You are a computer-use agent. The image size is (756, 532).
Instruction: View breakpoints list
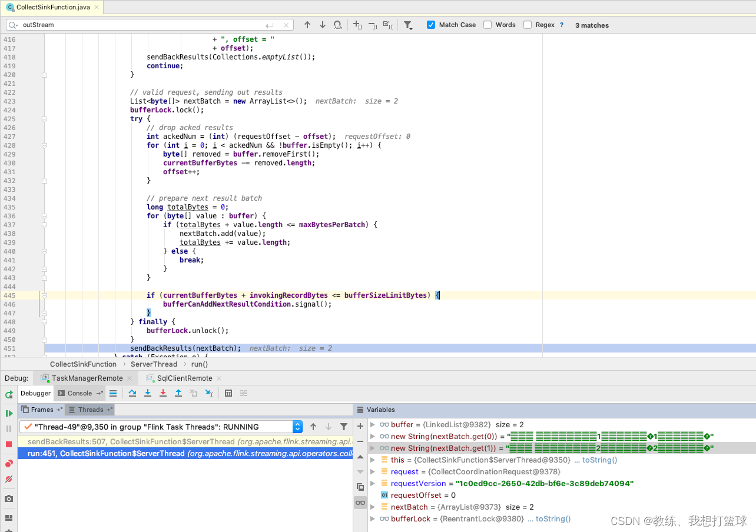(9, 464)
